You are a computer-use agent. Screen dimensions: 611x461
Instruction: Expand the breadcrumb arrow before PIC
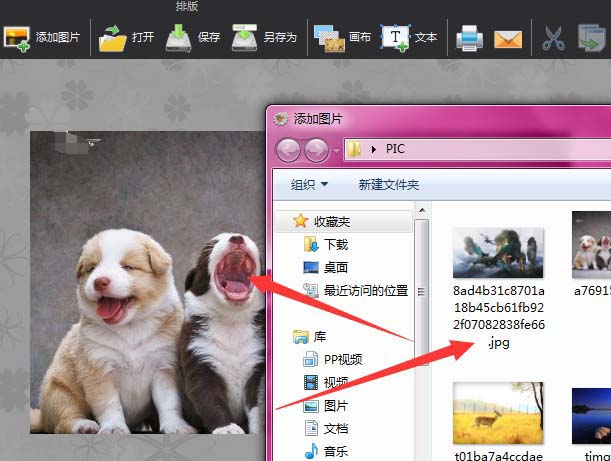[x=374, y=149]
